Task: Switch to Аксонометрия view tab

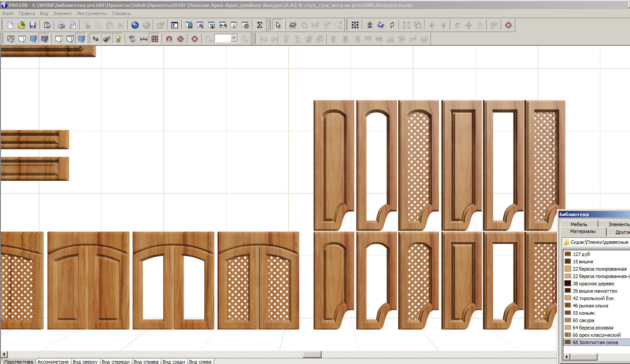Action: tap(53, 361)
